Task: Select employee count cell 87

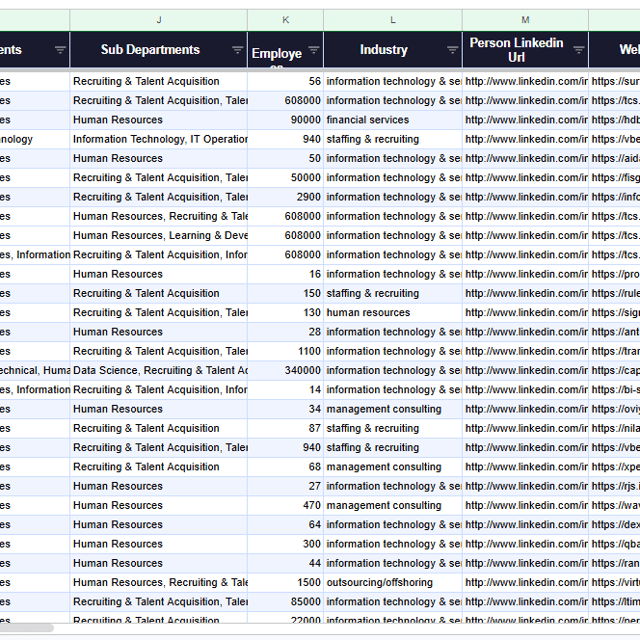Action: 285,429
